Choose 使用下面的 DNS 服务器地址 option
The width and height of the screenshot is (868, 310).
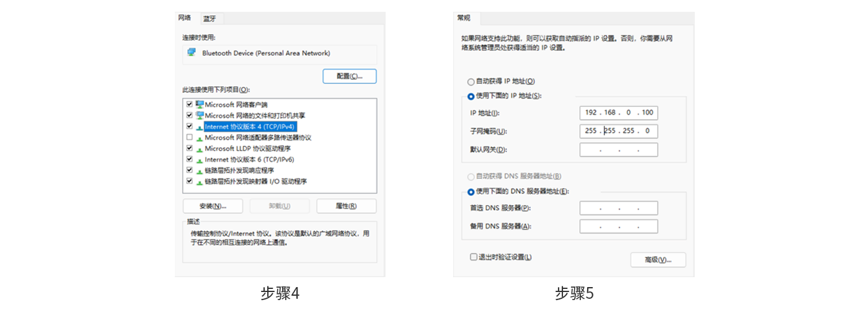pyautogui.click(x=471, y=192)
